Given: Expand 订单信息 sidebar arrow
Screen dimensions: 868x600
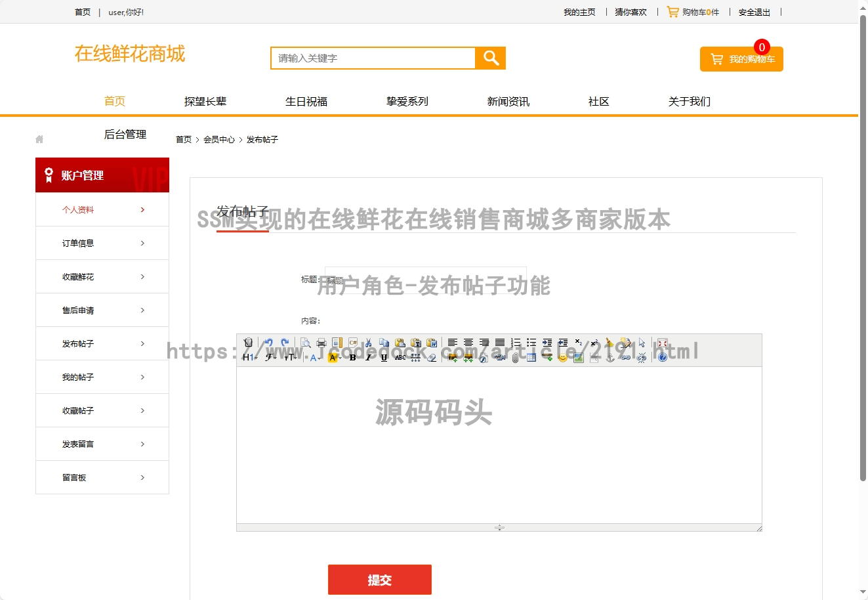Looking at the screenshot, I should coord(142,243).
